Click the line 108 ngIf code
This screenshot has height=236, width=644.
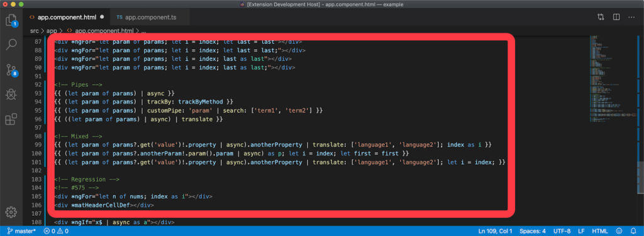[114, 222]
